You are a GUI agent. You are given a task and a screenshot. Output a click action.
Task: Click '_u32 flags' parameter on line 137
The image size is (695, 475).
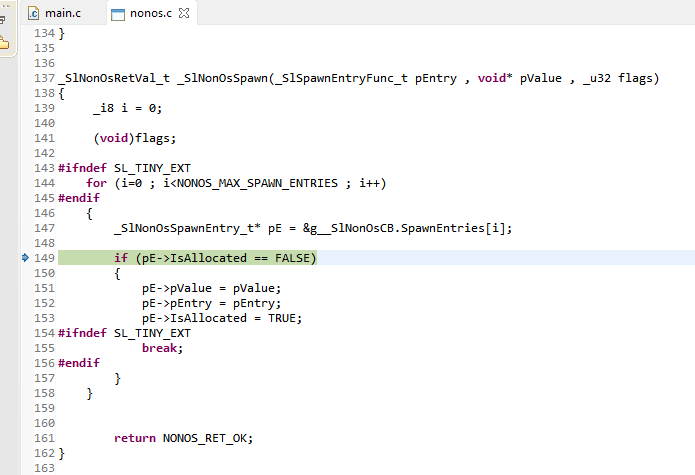618,78
